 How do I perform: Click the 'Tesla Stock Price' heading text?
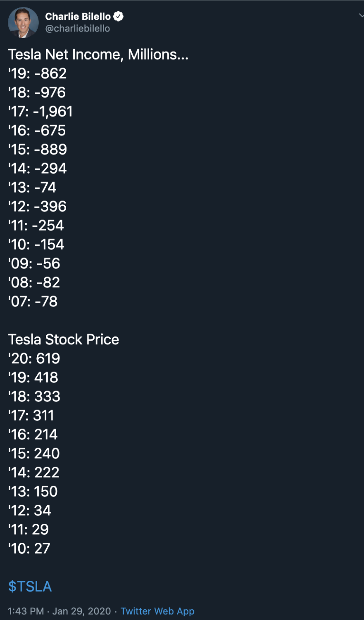[x=64, y=339]
